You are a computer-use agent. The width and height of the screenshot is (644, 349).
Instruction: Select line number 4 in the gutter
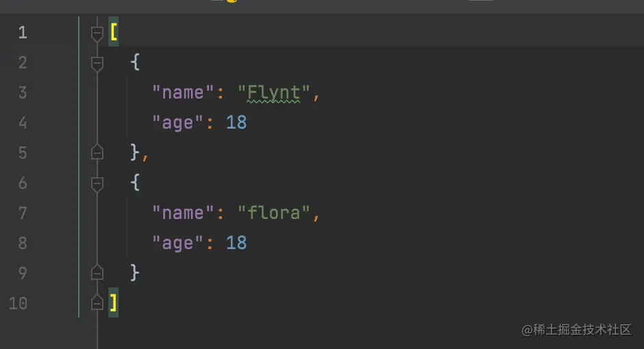(23, 122)
